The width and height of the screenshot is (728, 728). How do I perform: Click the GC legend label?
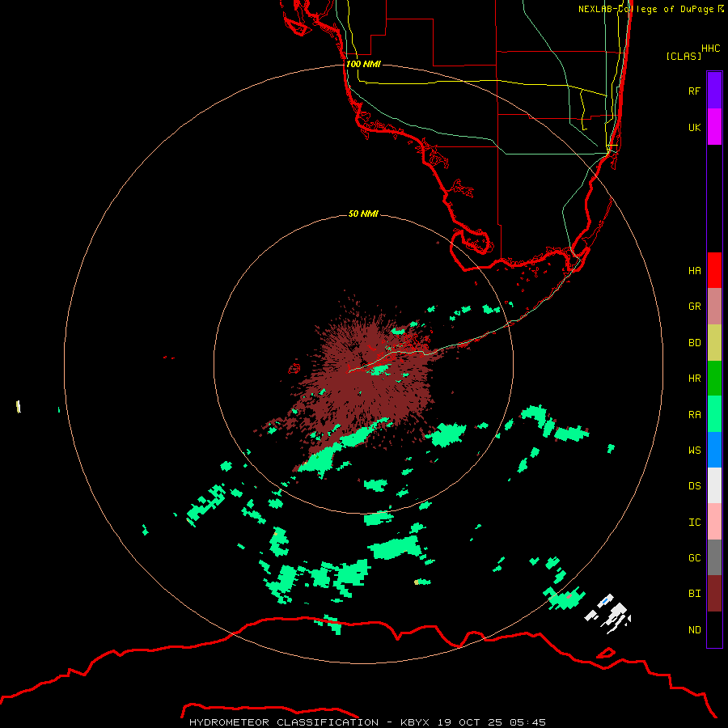click(x=694, y=558)
